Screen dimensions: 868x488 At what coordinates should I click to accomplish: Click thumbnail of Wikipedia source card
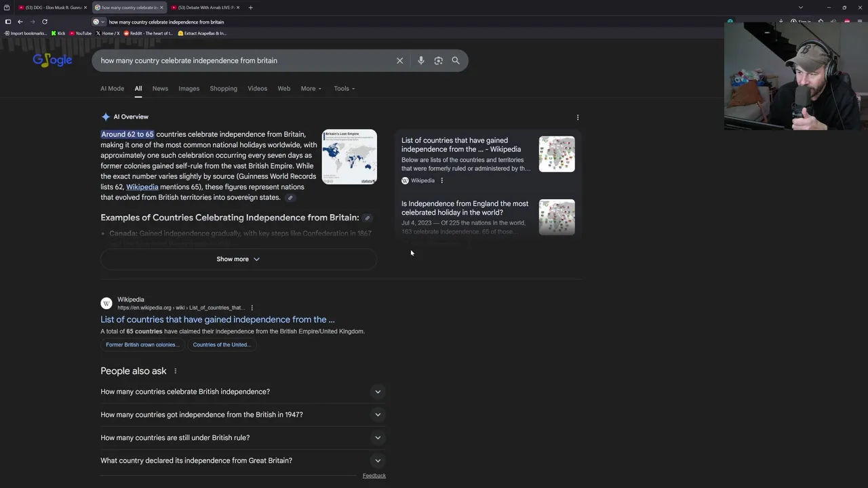coord(557,155)
